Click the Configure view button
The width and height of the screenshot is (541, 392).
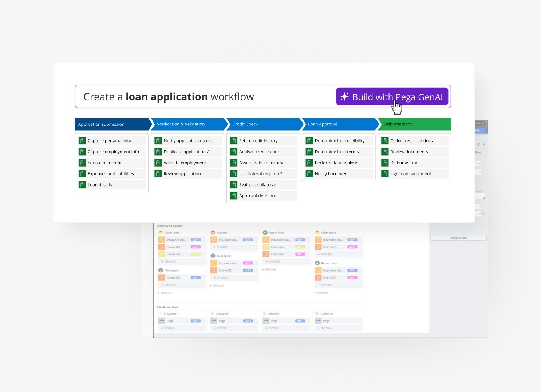tap(458, 238)
